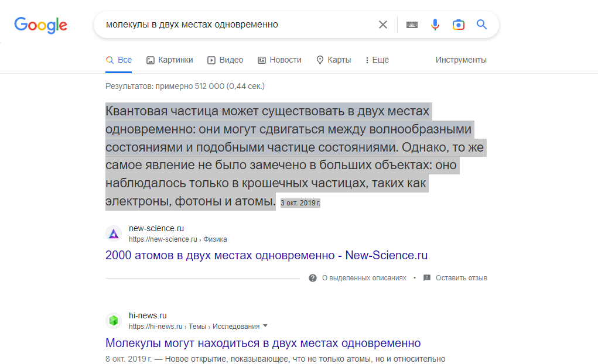
Task: Expand the arrow next to hi-news.ru breadcrumb
Action: (x=265, y=326)
